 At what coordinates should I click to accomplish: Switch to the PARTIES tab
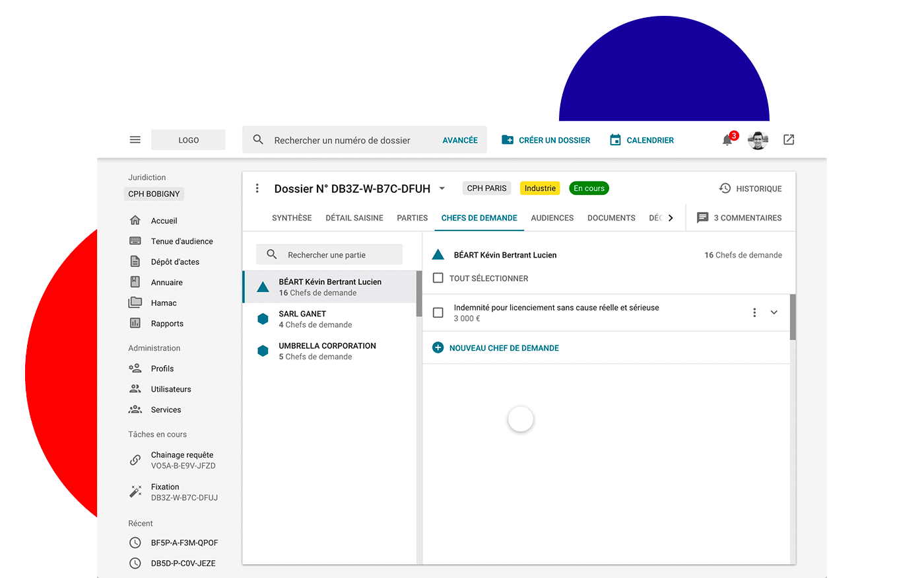412,218
